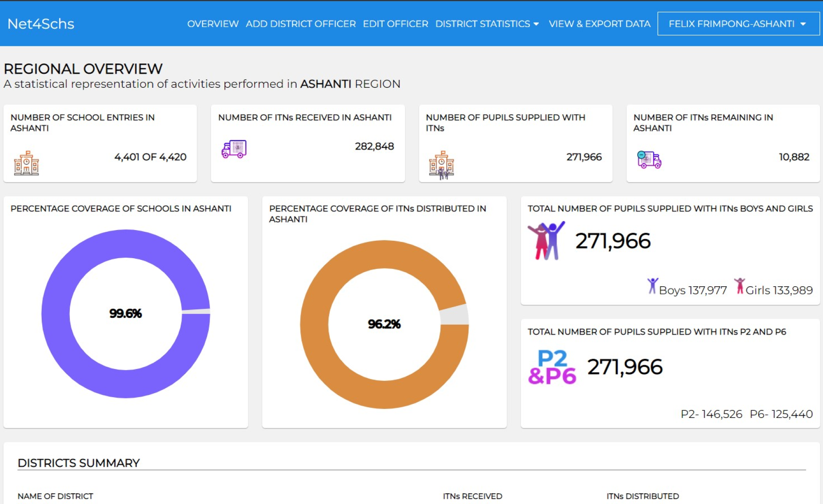The image size is (823, 504).
Task: Click the school with pupils icon
Action: click(441, 165)
